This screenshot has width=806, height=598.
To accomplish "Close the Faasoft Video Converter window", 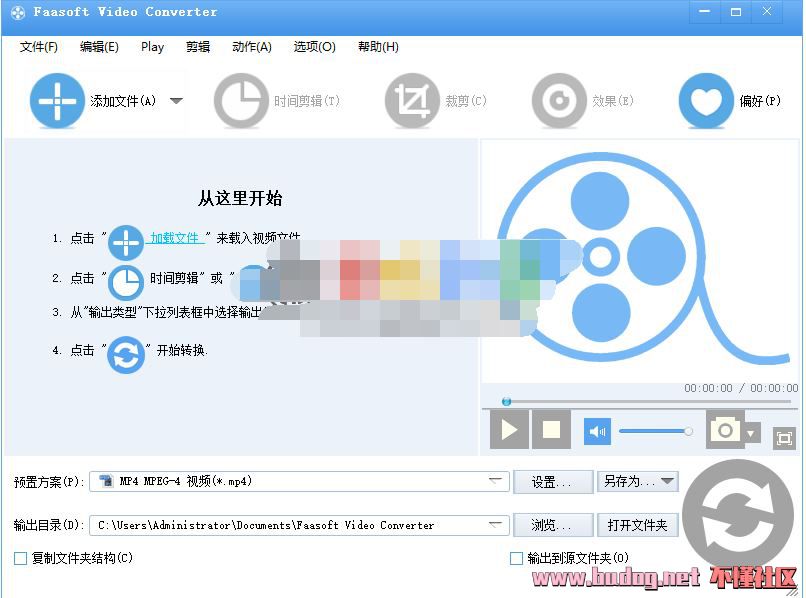I will coord(766,12).
